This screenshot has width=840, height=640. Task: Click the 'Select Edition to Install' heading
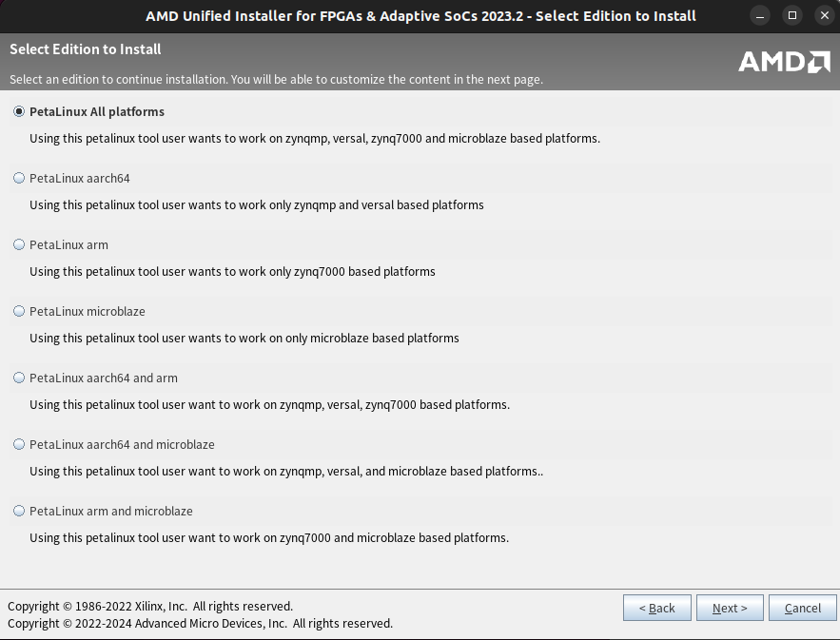pyautogui.click(x=86, y=49)
